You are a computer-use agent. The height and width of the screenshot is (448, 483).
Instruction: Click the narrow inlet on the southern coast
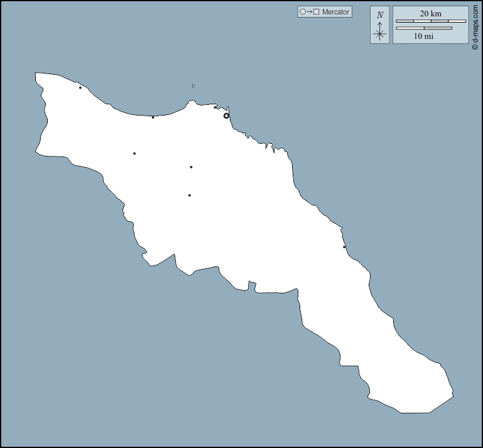(x=252, y=285)
